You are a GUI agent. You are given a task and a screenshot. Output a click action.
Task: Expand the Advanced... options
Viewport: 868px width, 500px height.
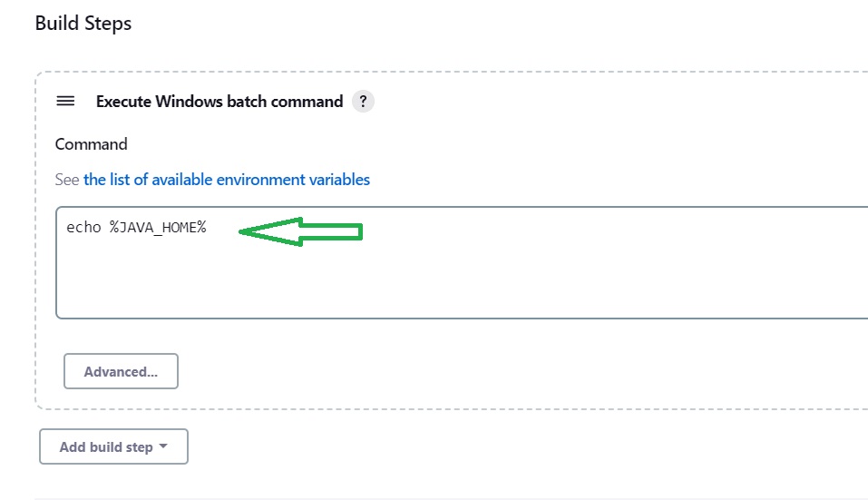(121, 371)
